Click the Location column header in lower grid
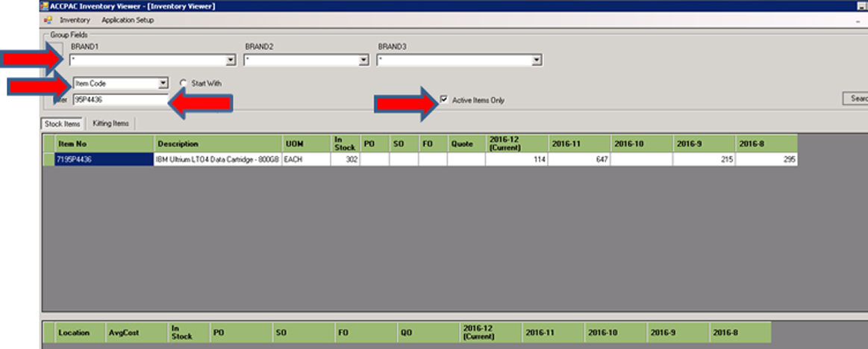Viewport: 868px width, 349px height. (80, 333)
